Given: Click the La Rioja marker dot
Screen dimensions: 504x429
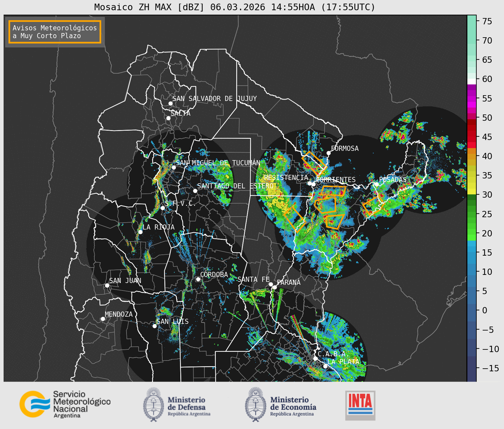Looking at the screenshot, I should (140, 232).
